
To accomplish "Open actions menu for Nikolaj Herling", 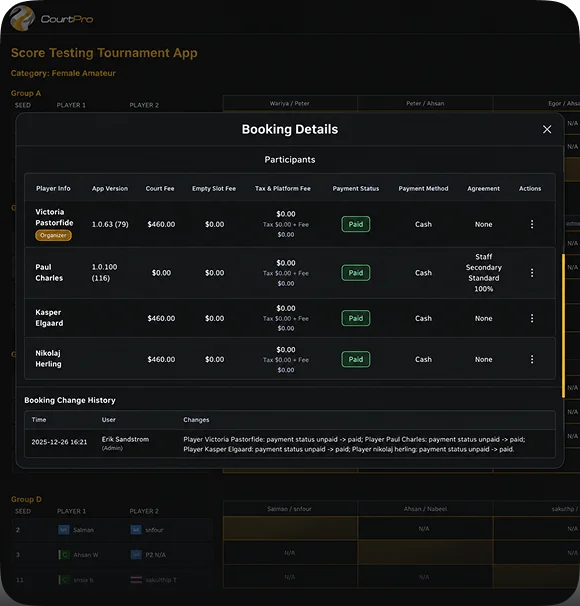I will (x=532, y=359).
